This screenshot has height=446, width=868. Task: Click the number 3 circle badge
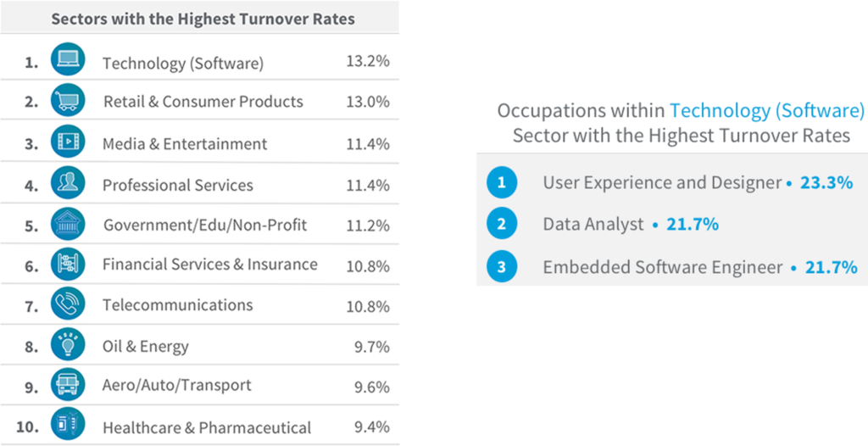point(502,267)
